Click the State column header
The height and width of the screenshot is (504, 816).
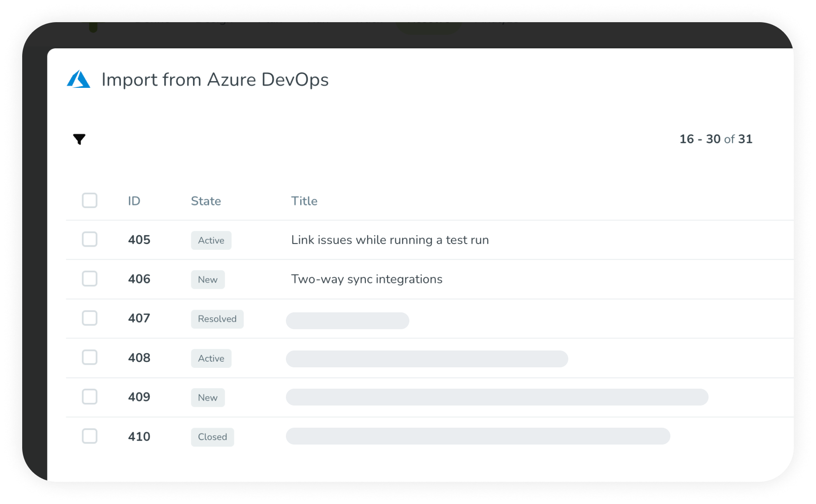(x=206, y=201)
